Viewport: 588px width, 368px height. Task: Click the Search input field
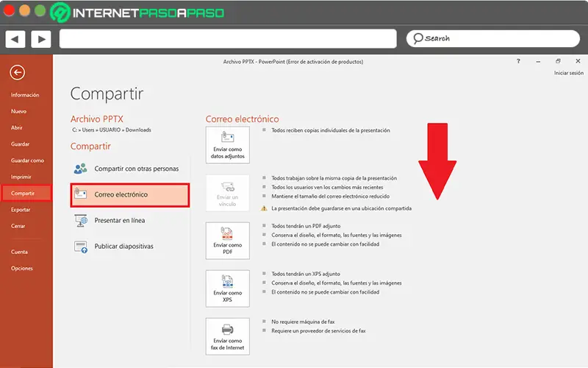[x=492, y=39]
